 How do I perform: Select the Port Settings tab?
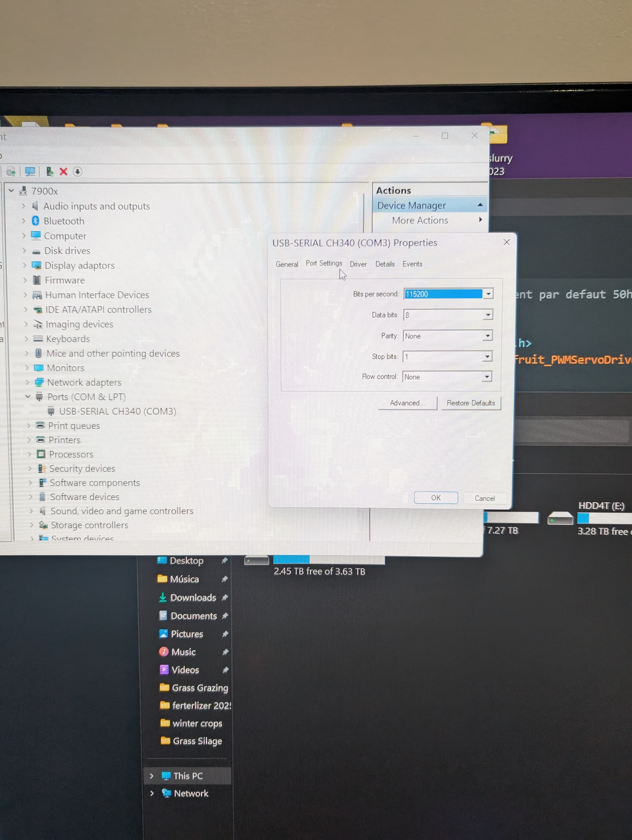point(324,263)
